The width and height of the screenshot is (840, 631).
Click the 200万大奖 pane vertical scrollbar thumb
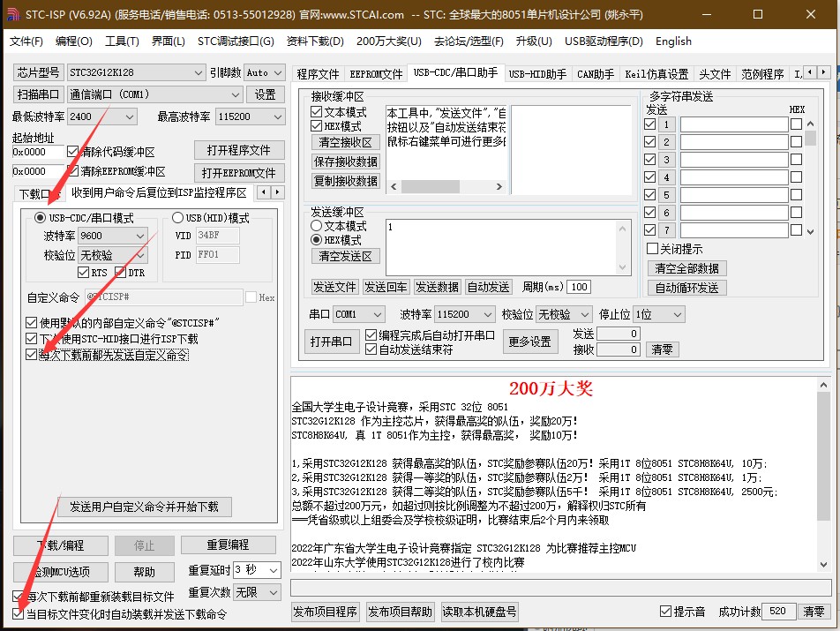823,455
